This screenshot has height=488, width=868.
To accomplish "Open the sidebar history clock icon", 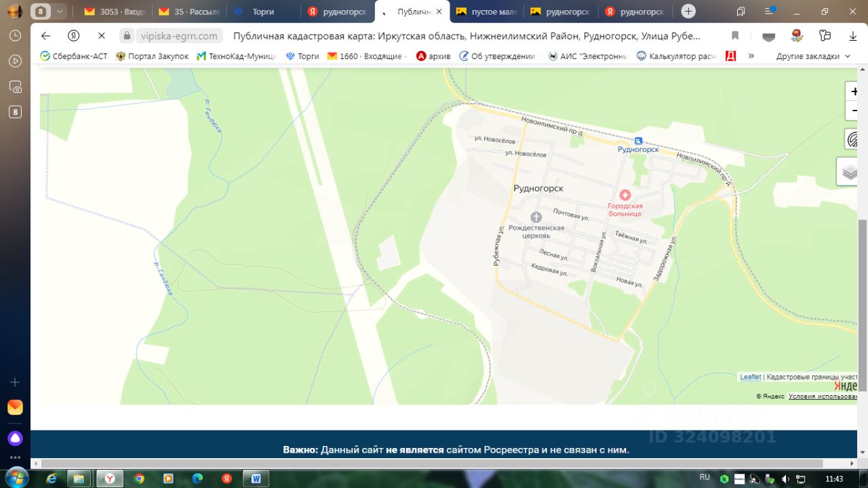I will click(x=15, y=36).
